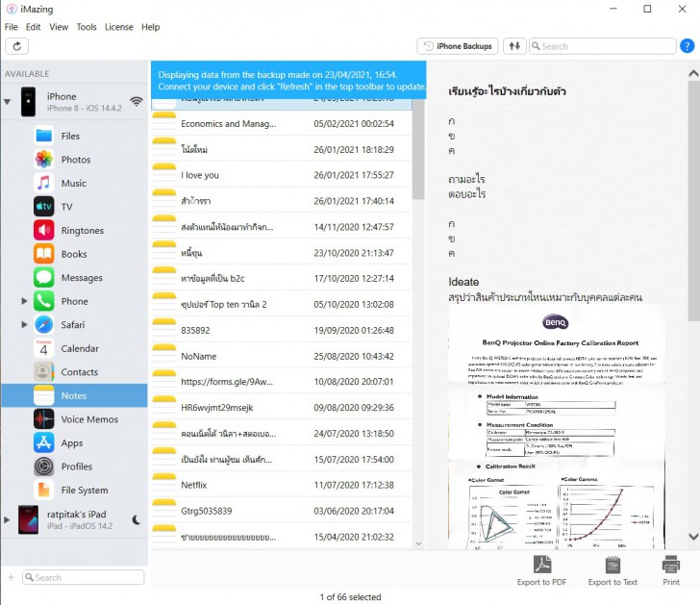Click the BenQ calibration report image

click(x=556, y=427)
